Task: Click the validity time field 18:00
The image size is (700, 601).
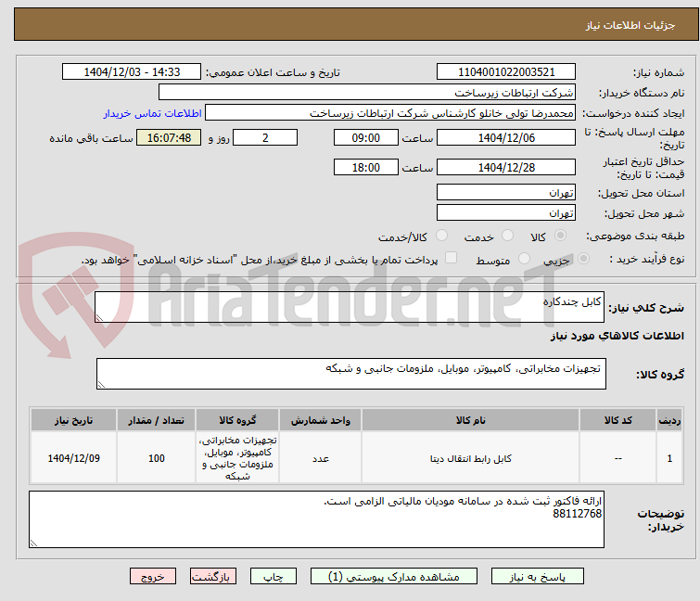Action: coord(365,168)
